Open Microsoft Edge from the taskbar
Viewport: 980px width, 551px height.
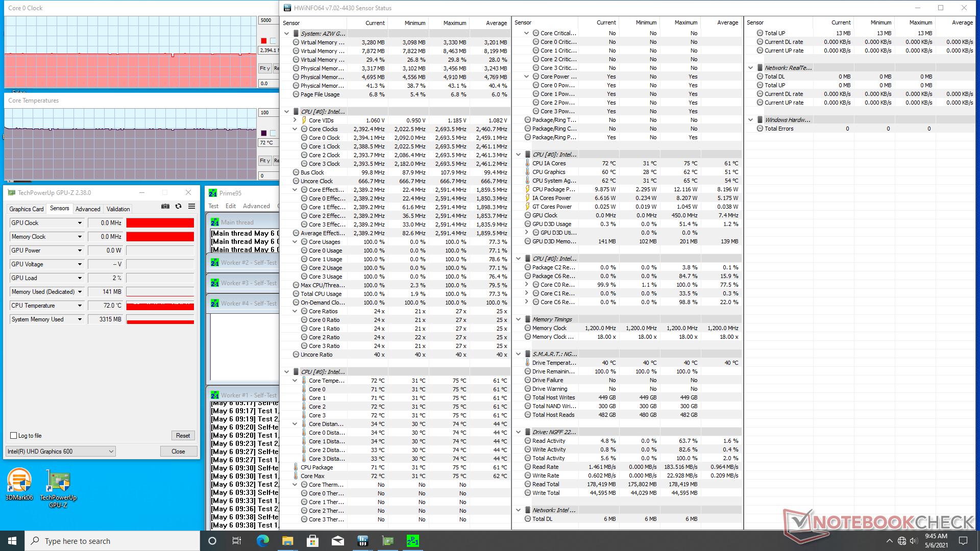tap(262, 541)
